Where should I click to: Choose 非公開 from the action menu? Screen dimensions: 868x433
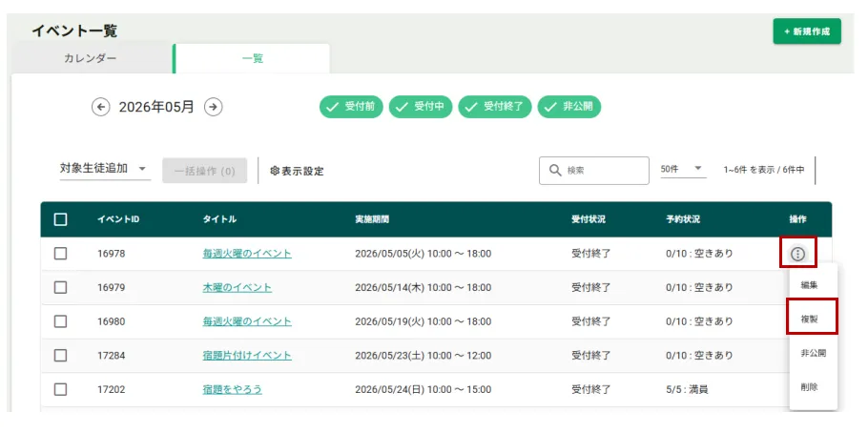click(x=814, y=353)
